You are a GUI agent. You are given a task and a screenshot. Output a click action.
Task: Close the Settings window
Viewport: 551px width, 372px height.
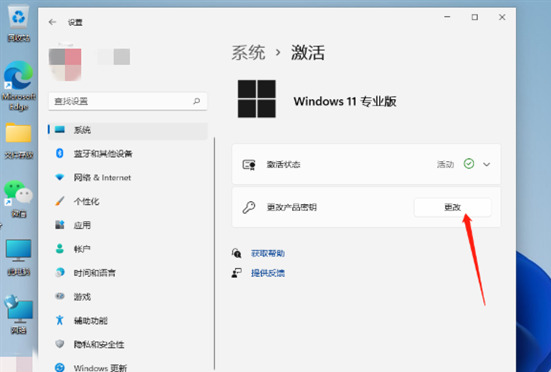pos(502,17)
